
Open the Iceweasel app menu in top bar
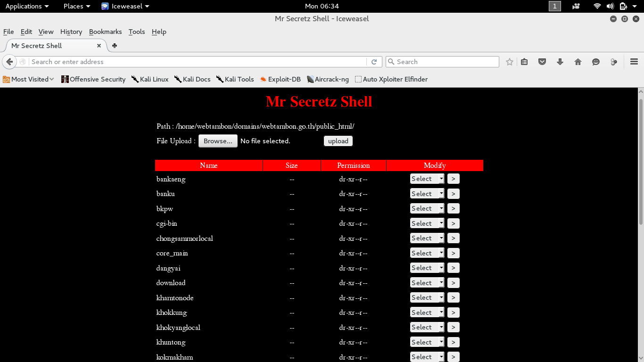[x=125, y=6]
